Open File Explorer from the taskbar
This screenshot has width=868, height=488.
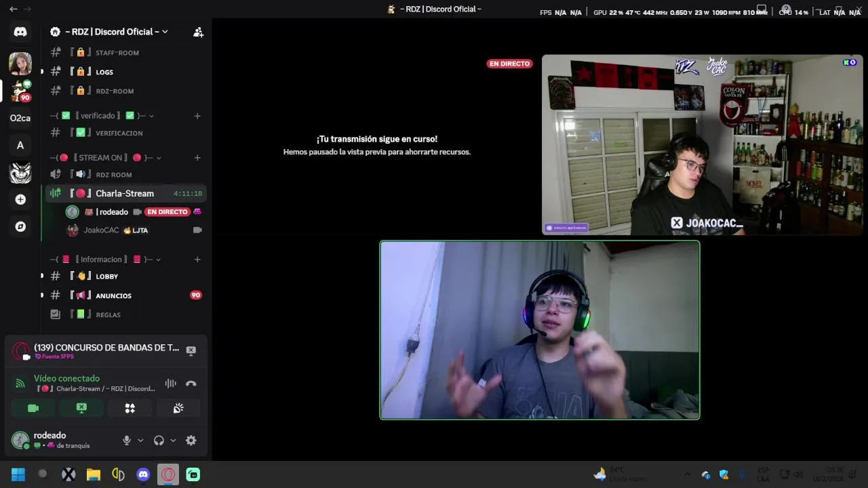[94, 474]
